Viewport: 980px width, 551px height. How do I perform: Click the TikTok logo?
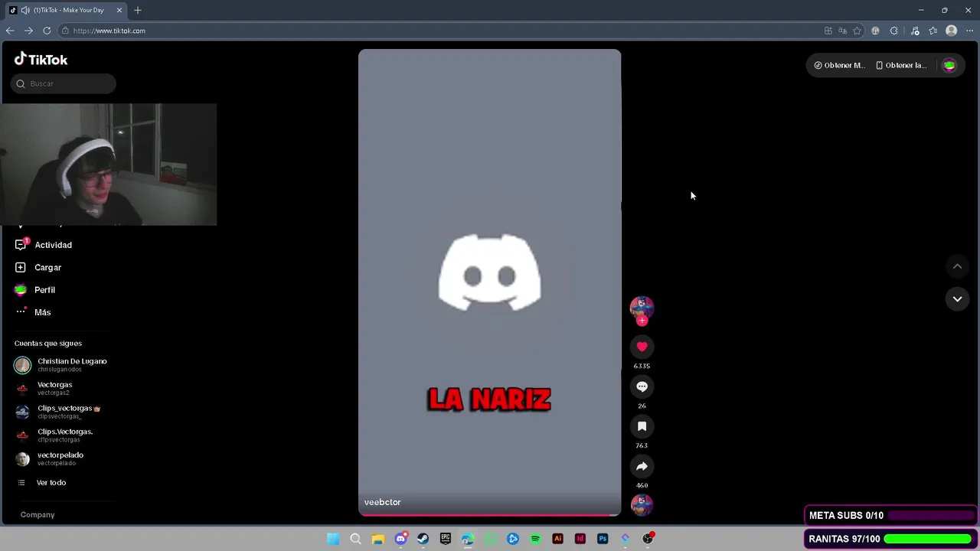tap(41, 59)
